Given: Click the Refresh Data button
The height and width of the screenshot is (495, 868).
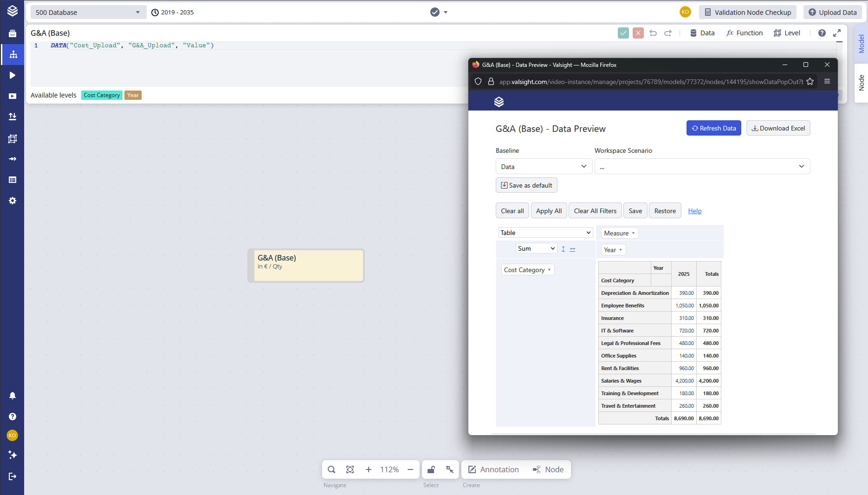Looking at the screenshot, I should 713,128.
